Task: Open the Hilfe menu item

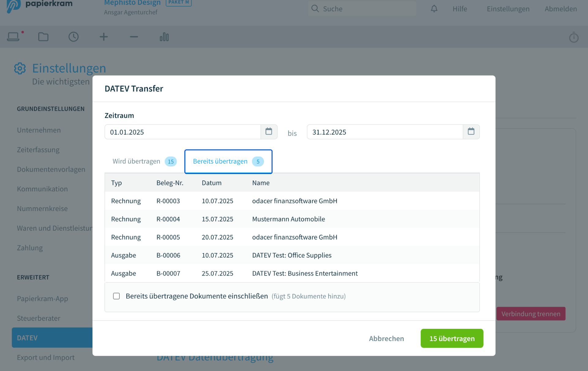Action: [x=460, y=9]
